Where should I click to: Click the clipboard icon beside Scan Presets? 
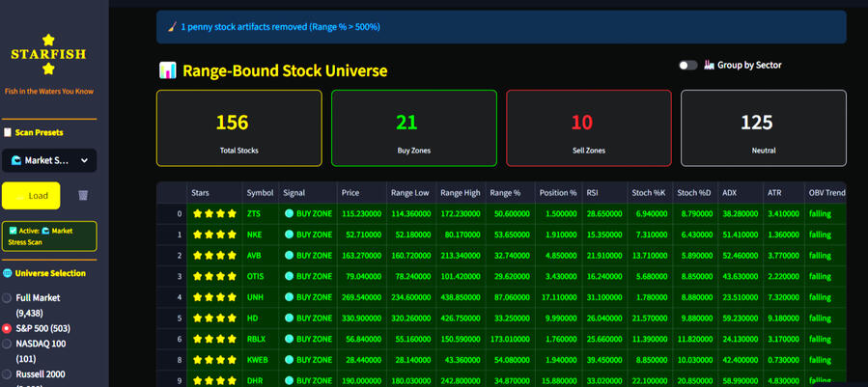click(x=8, y=132)
